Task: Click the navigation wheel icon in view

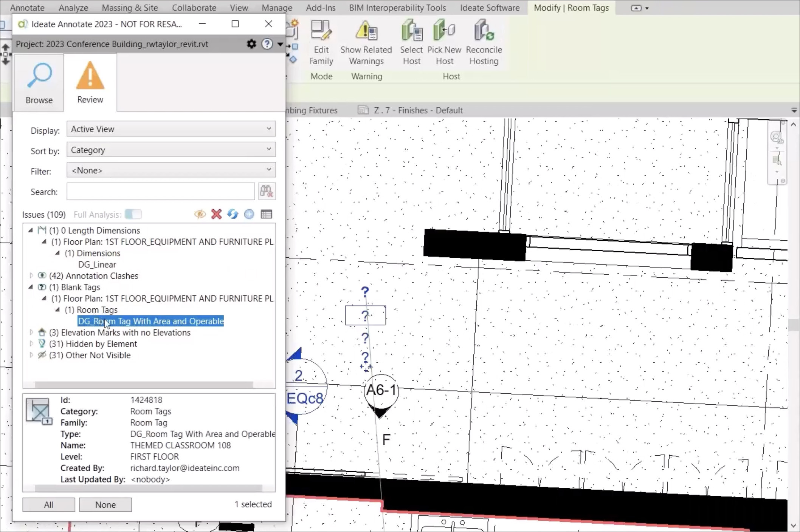Action: click(x=777, y=137)
